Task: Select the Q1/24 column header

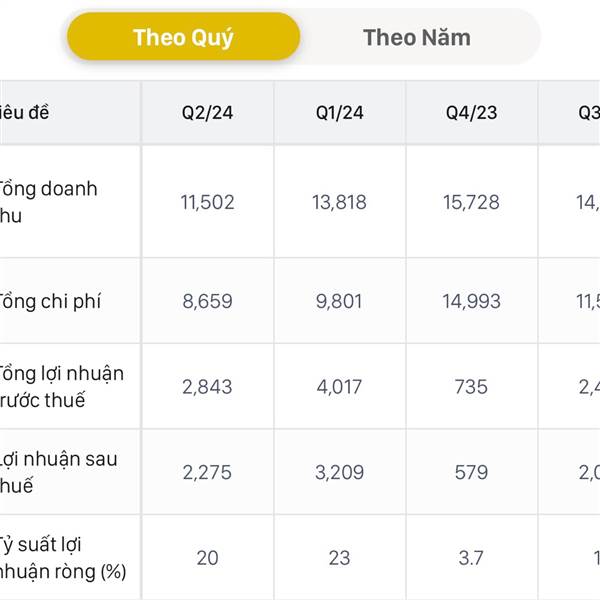Action: pos(340,112)
